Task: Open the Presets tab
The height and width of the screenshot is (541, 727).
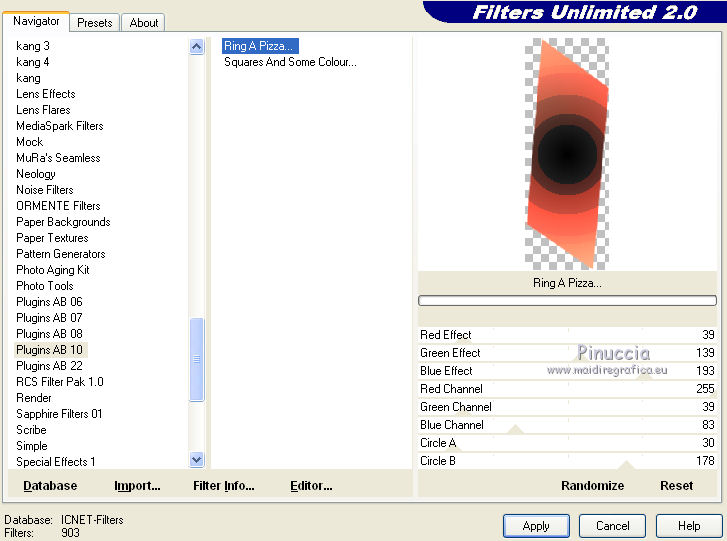Action: 95,23
